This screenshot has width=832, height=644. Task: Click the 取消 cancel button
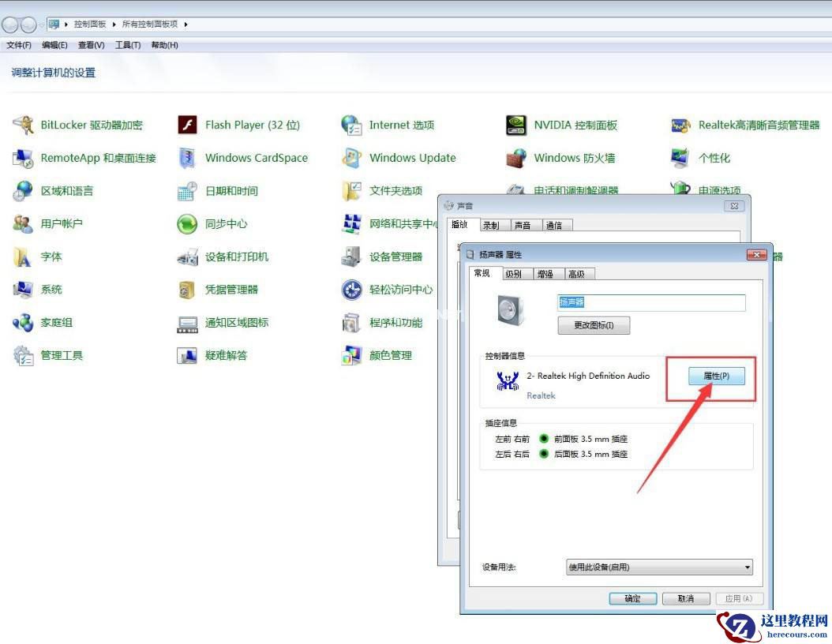click(686, 598)
